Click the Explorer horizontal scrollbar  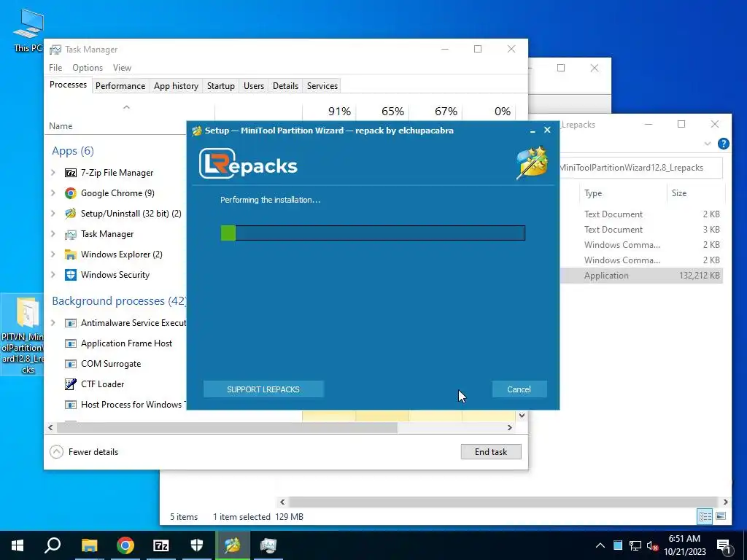tap(503, 502)
